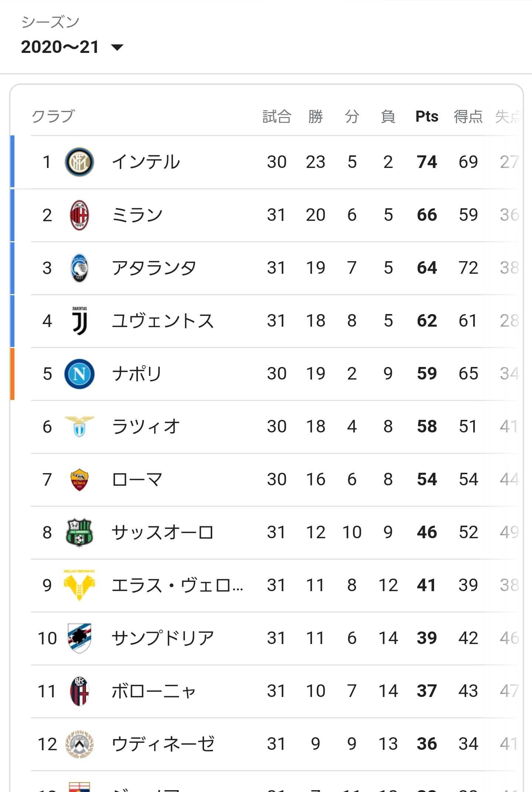Screen dimensions: 532x792
Task: Click the Atalanta club crest icon
Action: point(79,268)
